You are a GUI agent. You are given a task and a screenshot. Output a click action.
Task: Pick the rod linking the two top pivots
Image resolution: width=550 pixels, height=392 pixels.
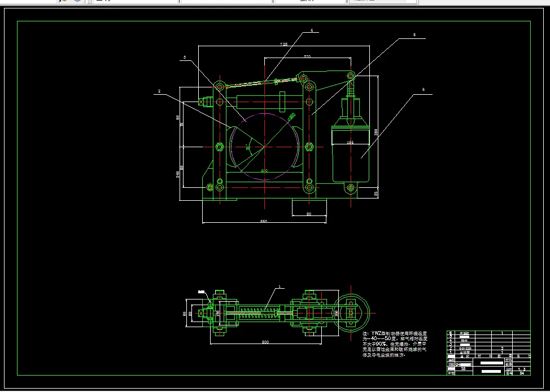[262, 82]
